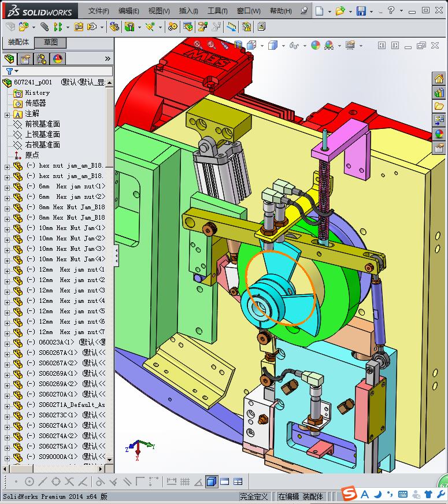
Task: Expand the S060271A_Default_As component node
Action: click(7, 406)
